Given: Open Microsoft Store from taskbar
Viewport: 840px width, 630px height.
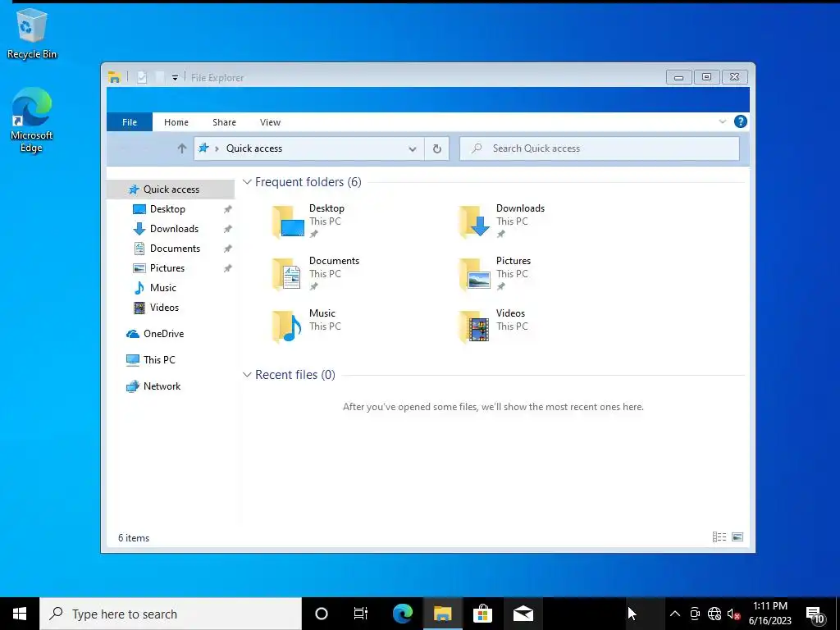Looking at the screenshot, I should (x=482, y=614).
